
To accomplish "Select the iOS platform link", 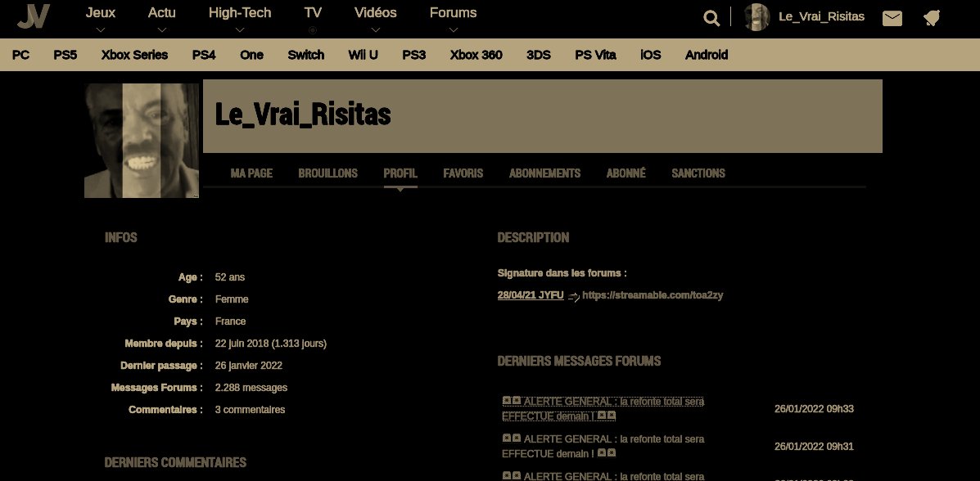I will pos(651,55).
